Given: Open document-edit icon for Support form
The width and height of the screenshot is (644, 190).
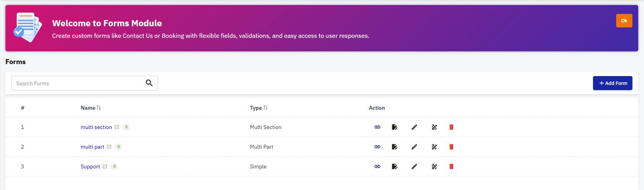Looking at the screenshot, I should pyautogui.click(x=394, y=167).
